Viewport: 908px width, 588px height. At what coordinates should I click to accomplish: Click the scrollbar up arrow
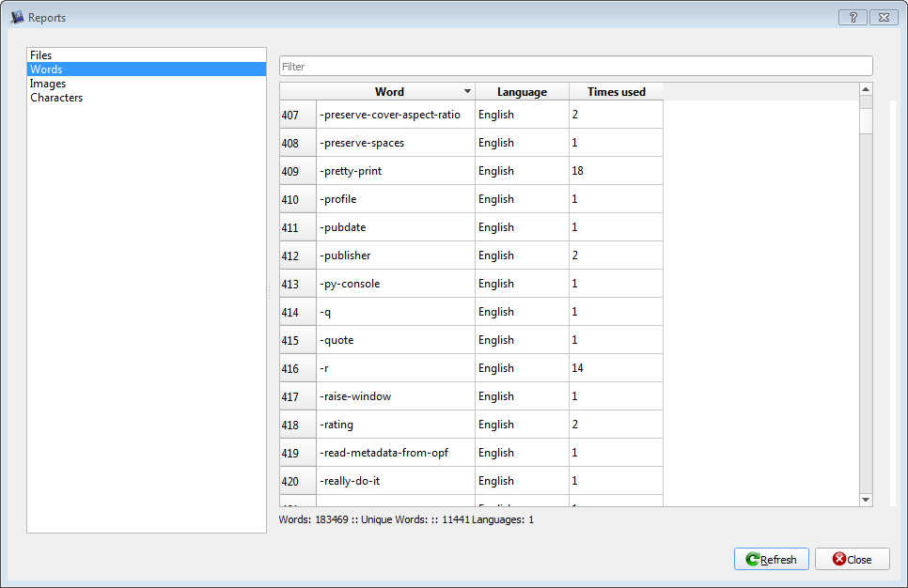tap(866, 89)
